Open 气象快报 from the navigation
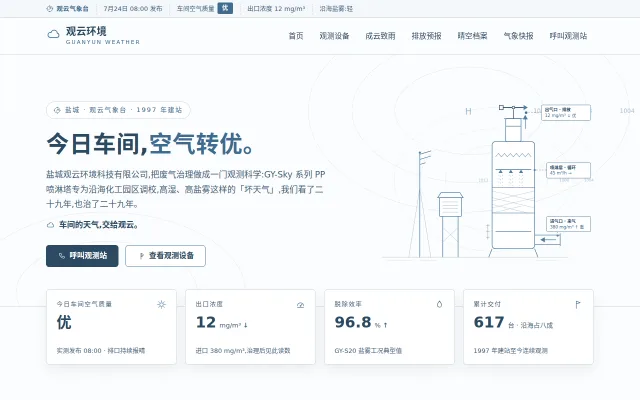The width and height of the screenshot is (640, 400). tap(519, 36)
